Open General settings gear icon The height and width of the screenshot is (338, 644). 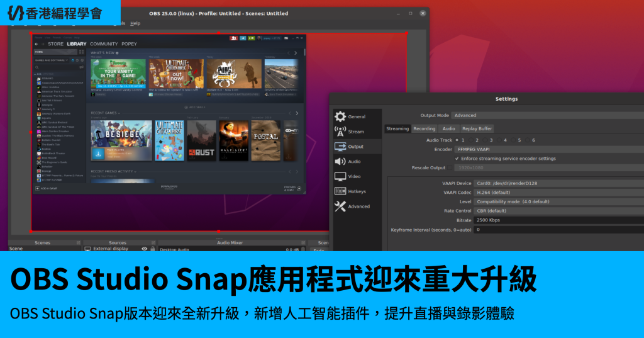pos(340,116)
